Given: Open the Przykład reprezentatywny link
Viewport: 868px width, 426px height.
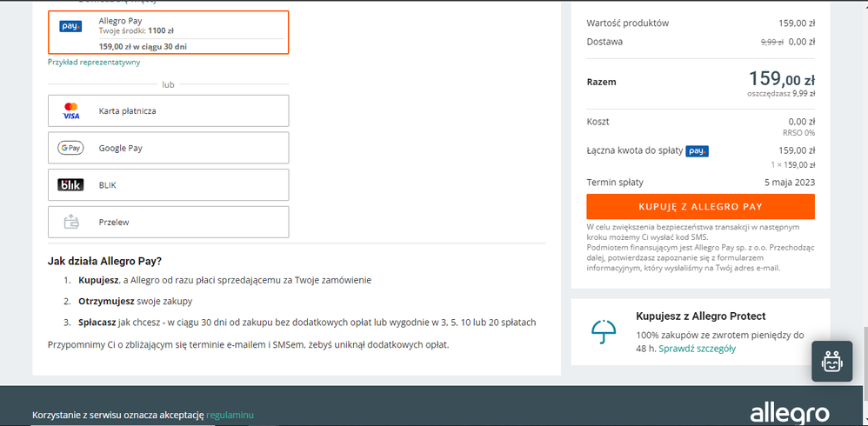Looking at the screenshot, I should click(x=94, y=62).
